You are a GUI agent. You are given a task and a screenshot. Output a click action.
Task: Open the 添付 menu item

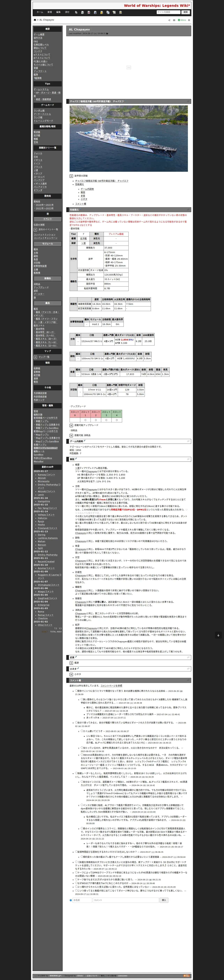tap(67, 12)
